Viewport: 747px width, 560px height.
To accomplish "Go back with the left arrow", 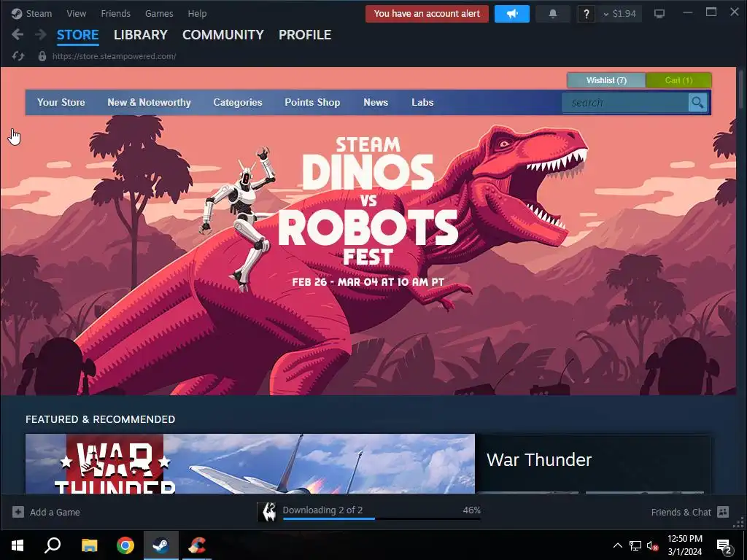I will pyautogui.click(x=18, y=34).
